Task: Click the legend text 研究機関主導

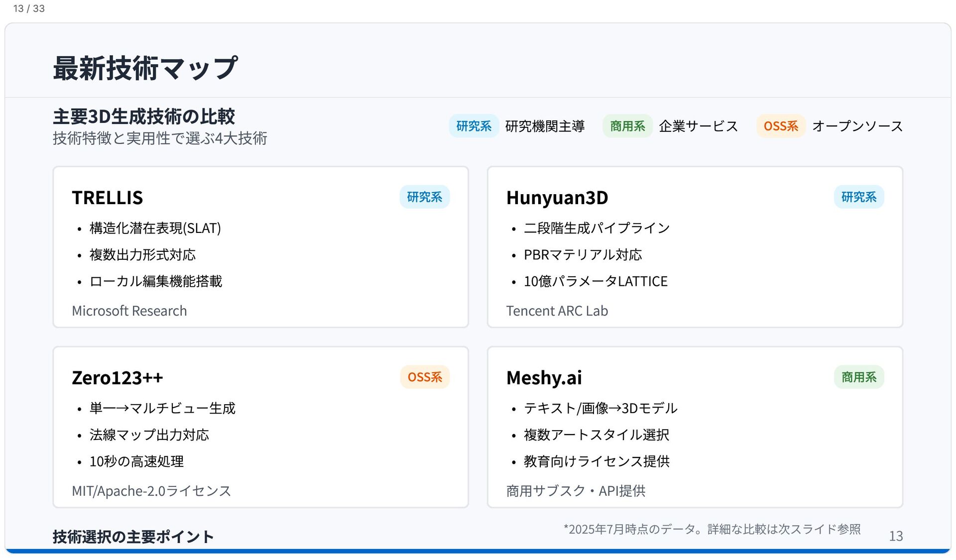Action: [545, 126]
